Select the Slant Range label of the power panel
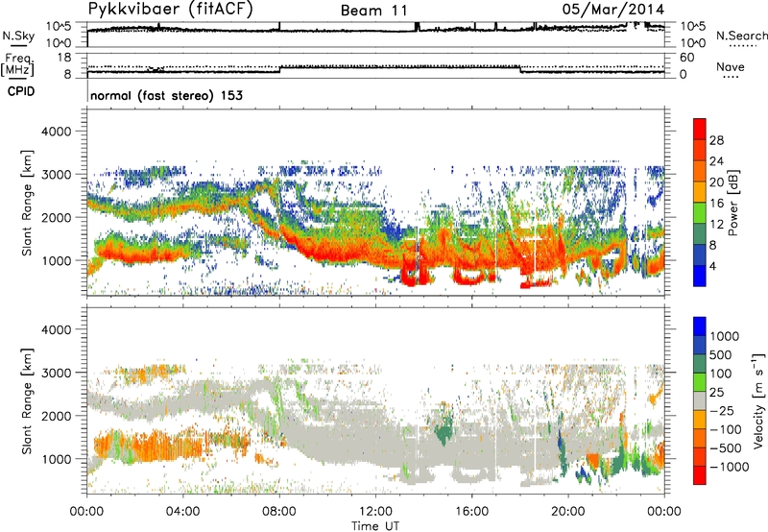 click(x=27, y=203)
